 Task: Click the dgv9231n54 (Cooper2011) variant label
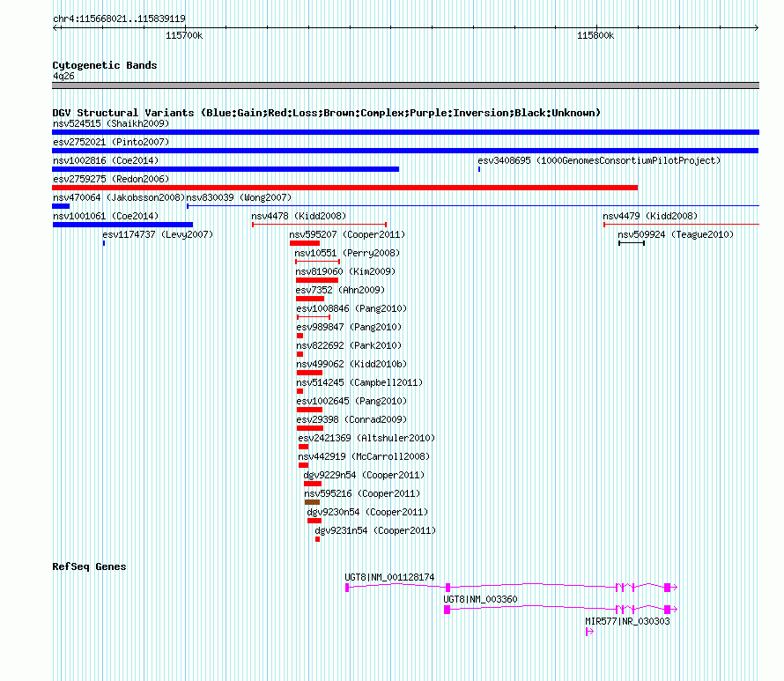coord(375,530)
